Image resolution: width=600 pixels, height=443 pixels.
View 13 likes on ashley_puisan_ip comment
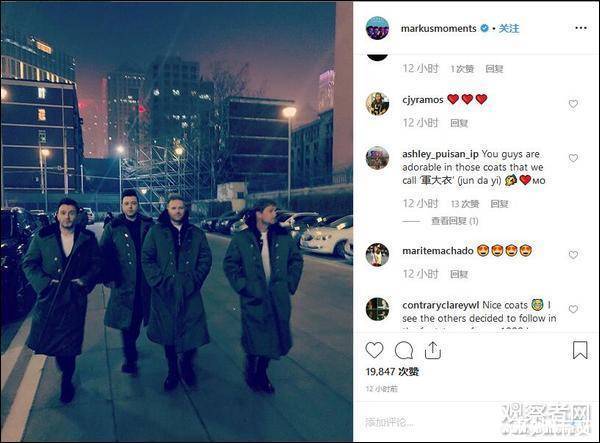coord(465,204)
